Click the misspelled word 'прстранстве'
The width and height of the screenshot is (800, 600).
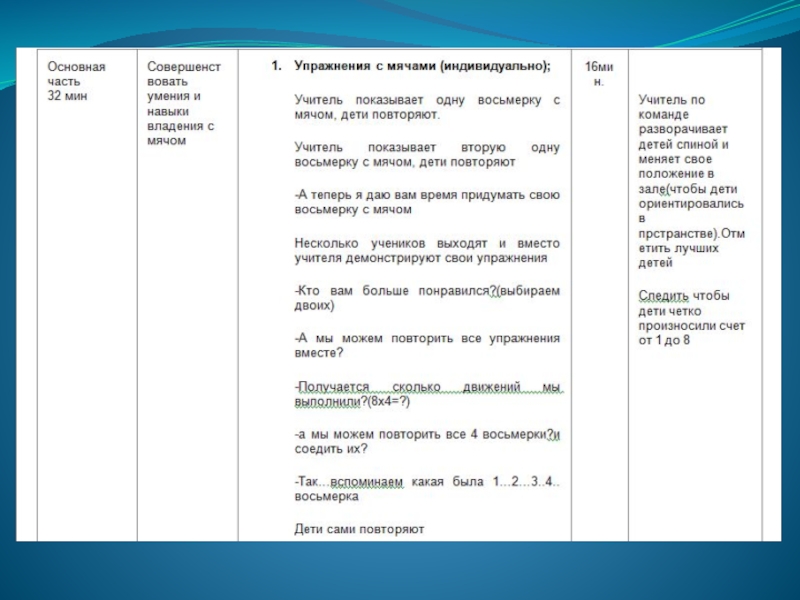click(x=678, y=234)
